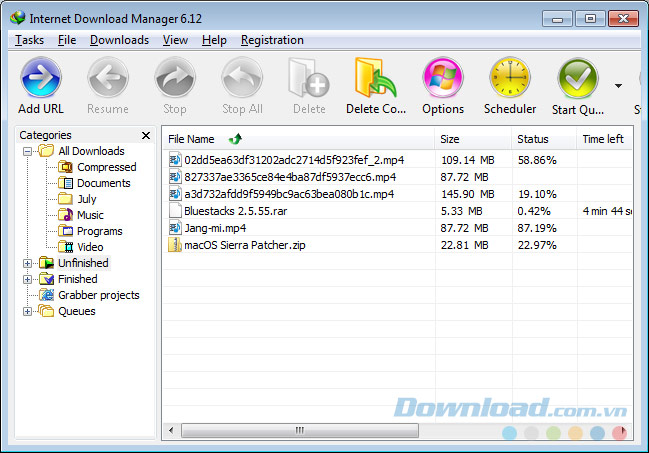Click the Stop All toolbar icon
Viewport: 649px width, 453px height.
(242, 78)
